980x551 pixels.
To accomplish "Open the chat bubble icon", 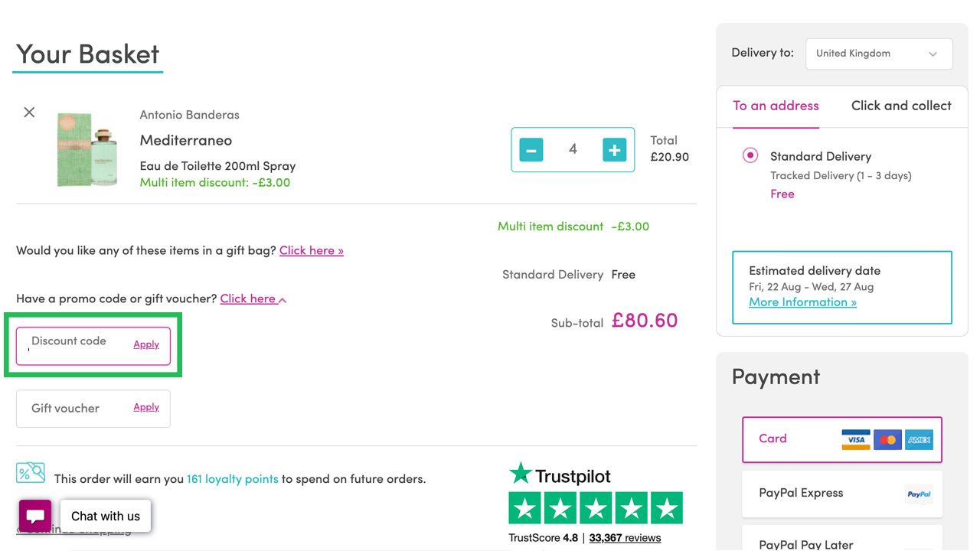I will [35, 516].
